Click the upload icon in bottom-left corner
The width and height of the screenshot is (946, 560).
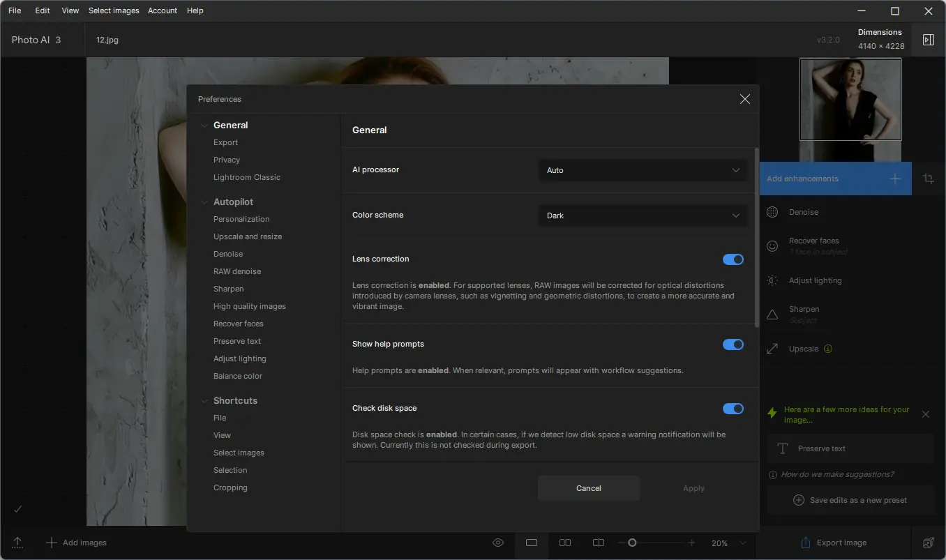point(18,543)
